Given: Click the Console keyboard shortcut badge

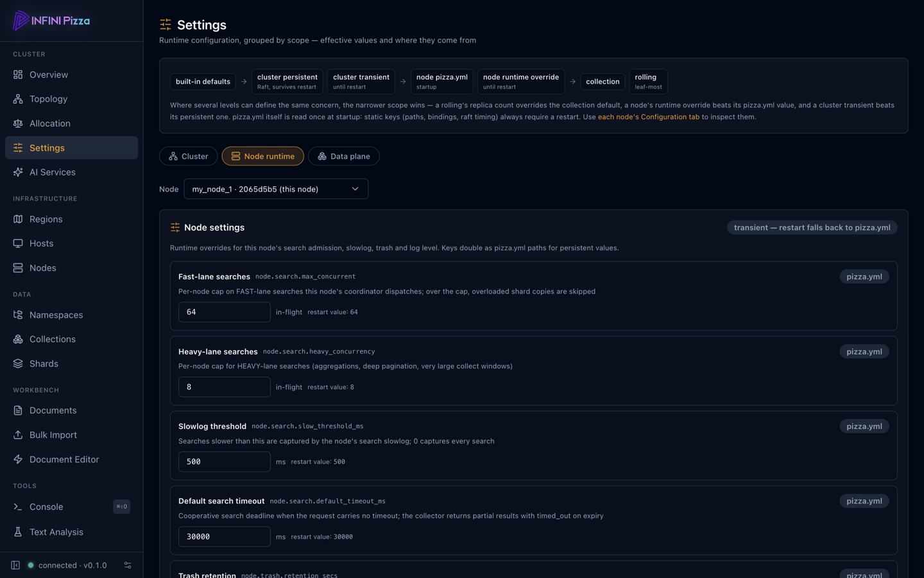Looking at the screenshot, I should (122, 507).
